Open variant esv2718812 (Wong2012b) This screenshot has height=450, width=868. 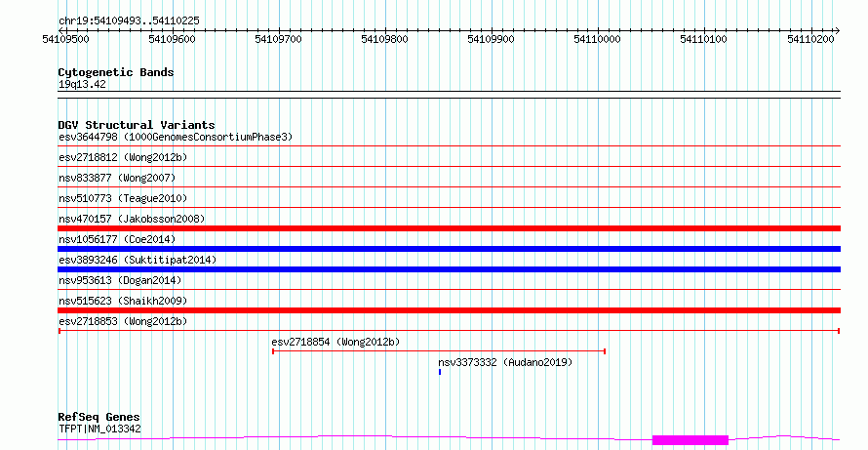click(x=123, y=157)
